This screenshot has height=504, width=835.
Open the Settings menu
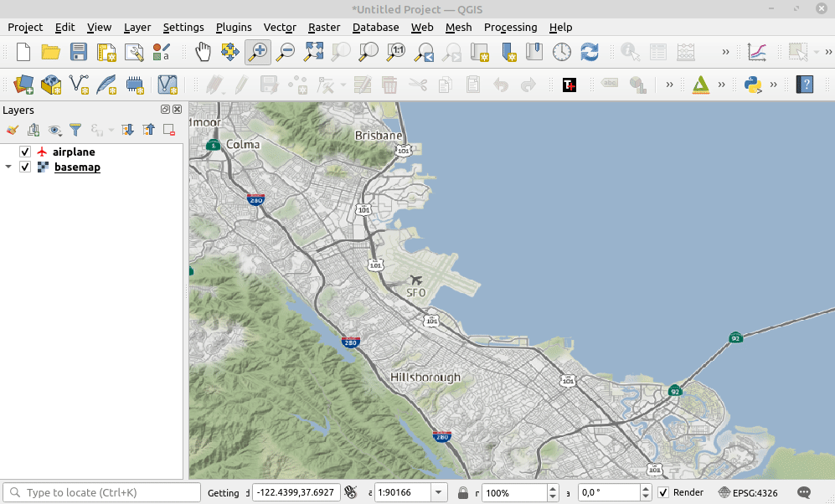(x=183, y=27)
